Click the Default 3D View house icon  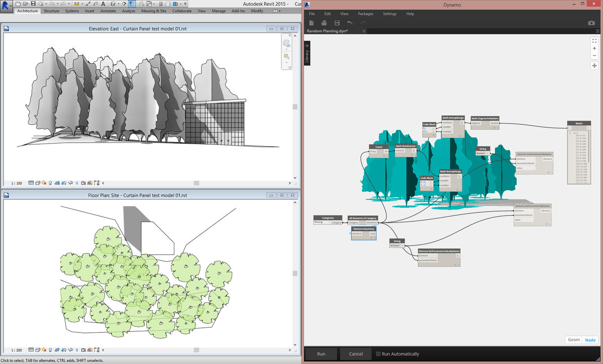(x=113, y=4)
